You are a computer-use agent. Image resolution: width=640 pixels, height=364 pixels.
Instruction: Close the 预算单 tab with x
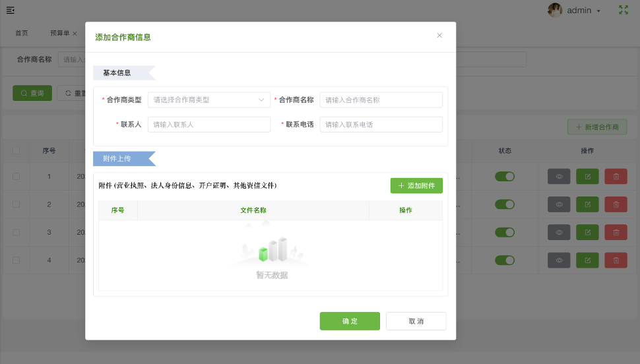point(75,34)
